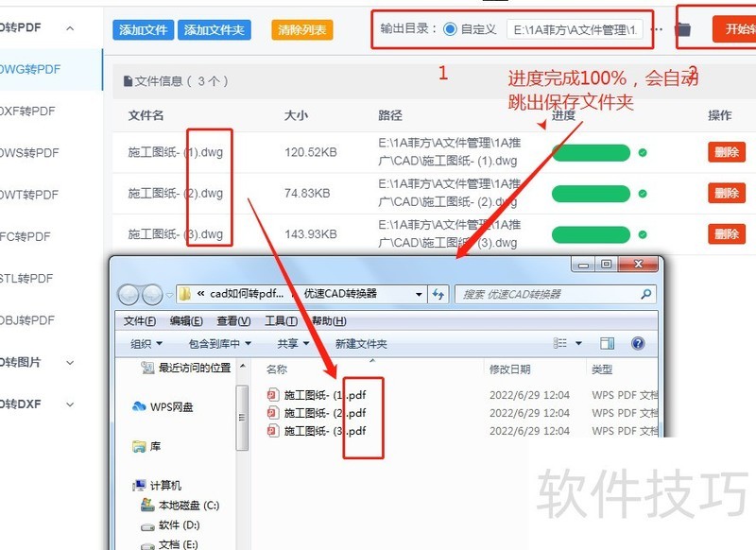Screen dimensions: 756x550
Task: Click the refresh icon in Explorer address bar
Action: [x=438, y=294]
